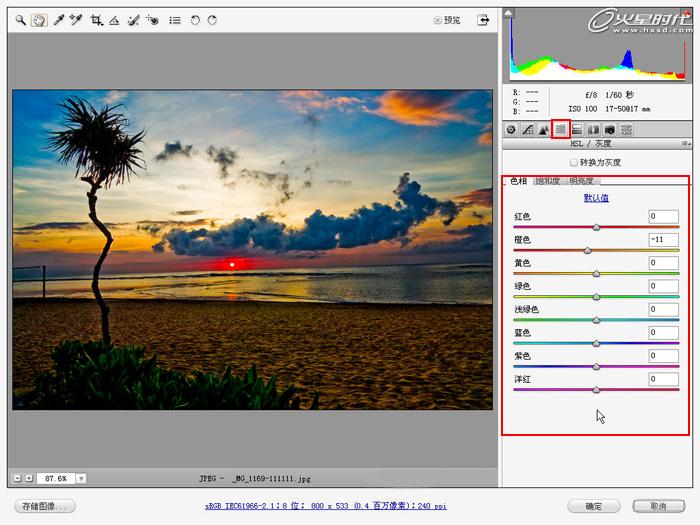
Task: Click the 绿色 hue slider handle
Action: point(596,297)
